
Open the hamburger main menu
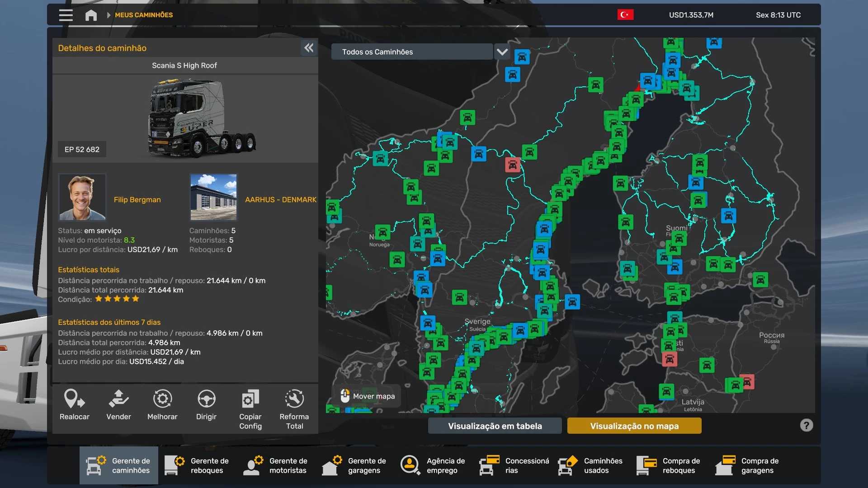pos(66,15)
